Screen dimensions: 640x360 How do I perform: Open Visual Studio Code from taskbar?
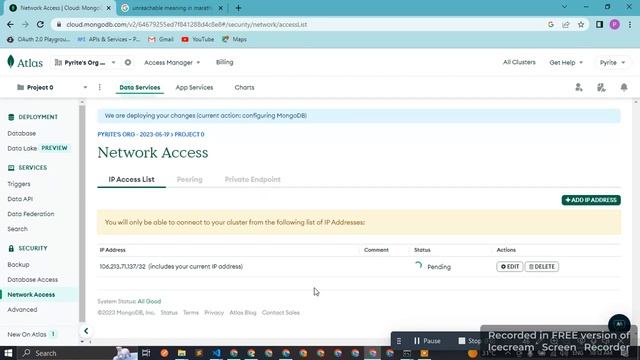click(x=216, y=353)
